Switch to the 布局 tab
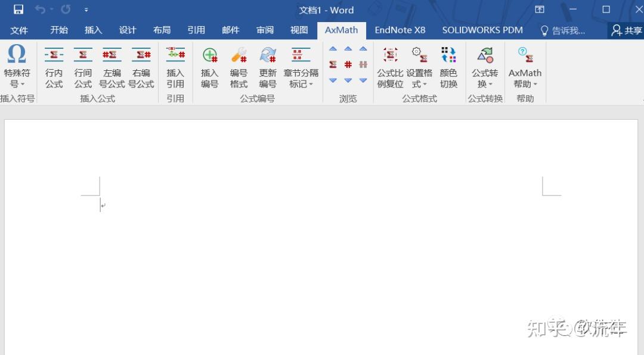Viewport: 644px width, 355px height. (x=162, y=30)
